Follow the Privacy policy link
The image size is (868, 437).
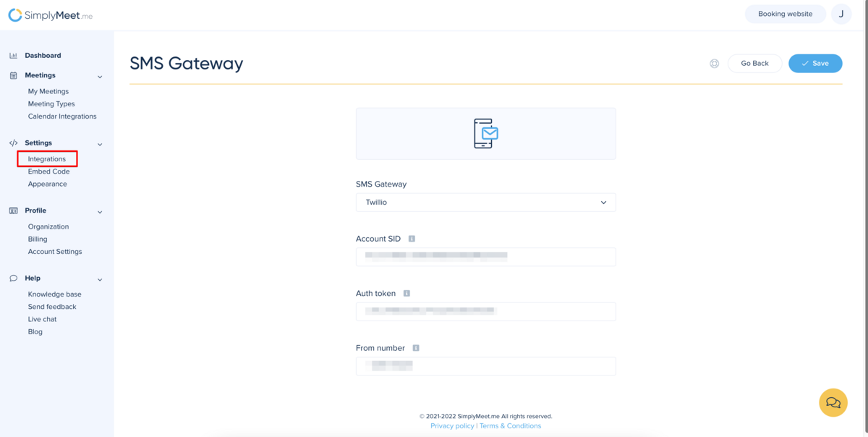coord(452,426)
